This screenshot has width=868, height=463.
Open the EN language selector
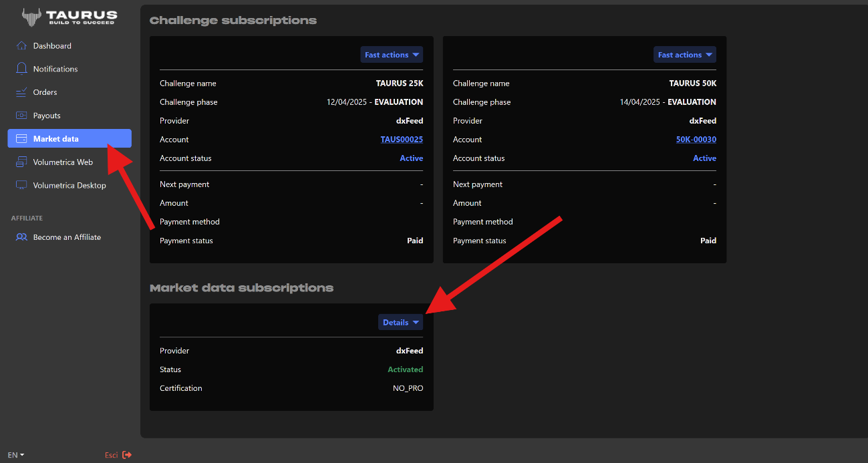click(x=16, y=455)
